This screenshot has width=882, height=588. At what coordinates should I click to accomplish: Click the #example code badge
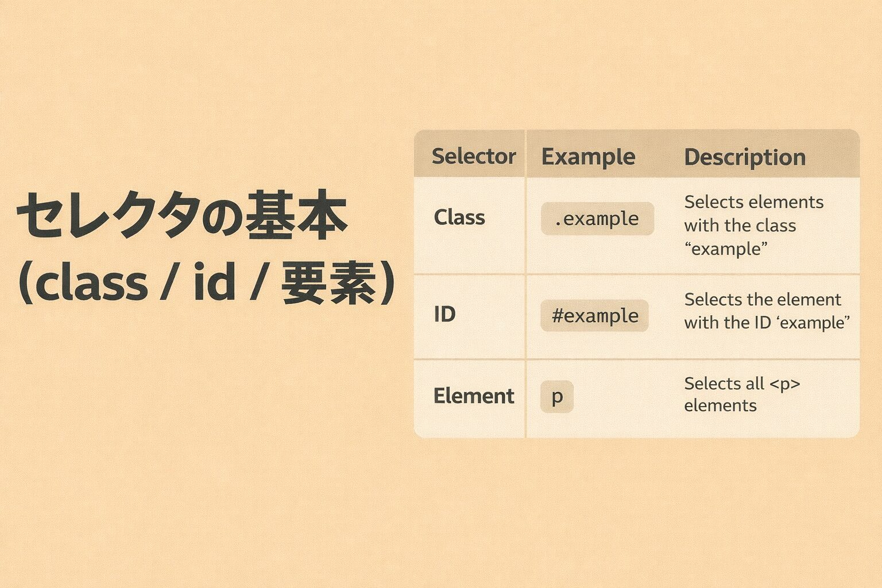click(x=595, y=315)
